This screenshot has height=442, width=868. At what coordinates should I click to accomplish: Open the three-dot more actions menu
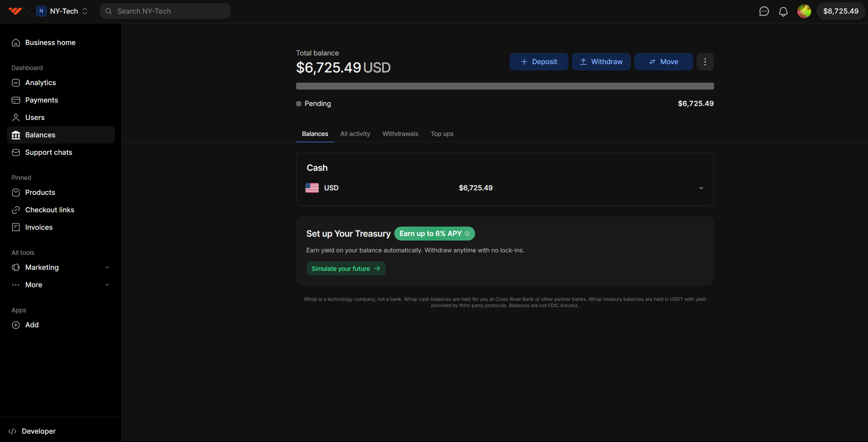(x=705, y=62)
